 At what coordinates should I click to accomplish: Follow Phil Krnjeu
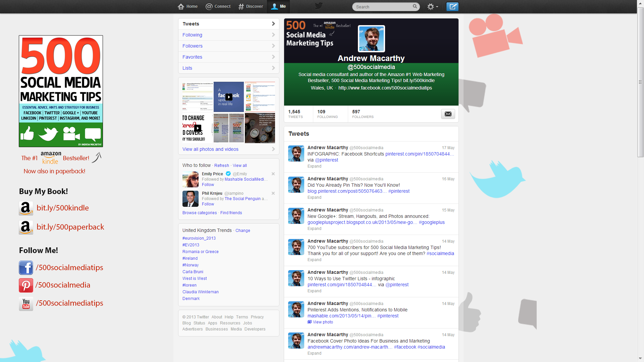pyautogui.click(x=208, y=204)
